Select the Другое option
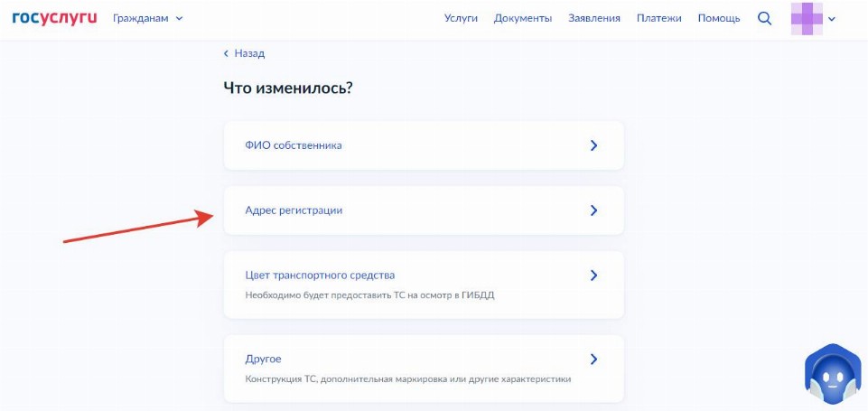The image size is (868, 411). click(x=264, y=359)
